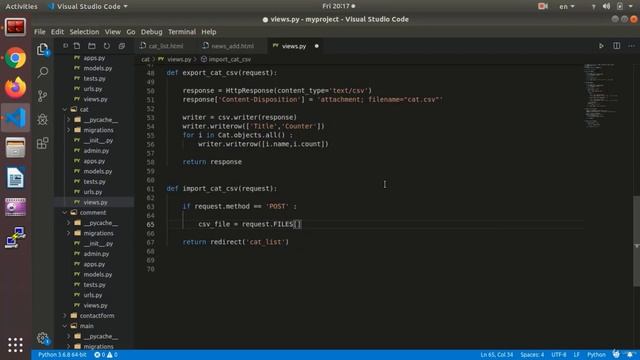Launch Firefox from the dock

click(16, 87)
